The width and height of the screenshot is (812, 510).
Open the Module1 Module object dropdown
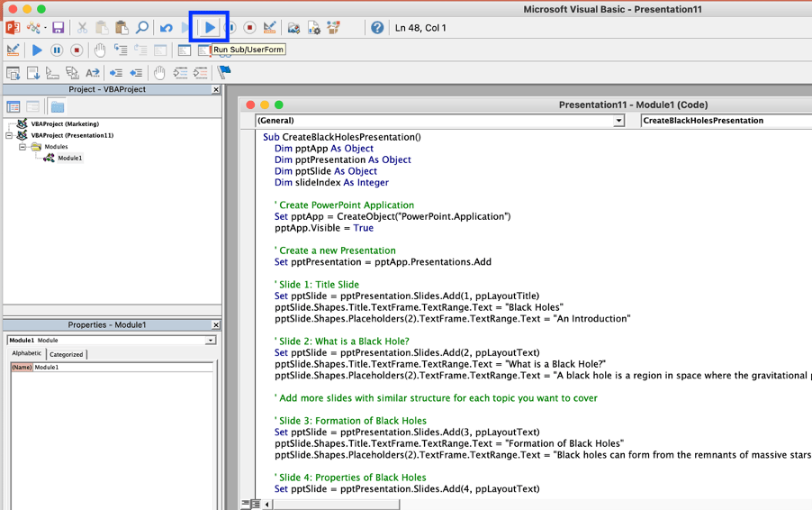pyautogui.click(x=211, y=341)
